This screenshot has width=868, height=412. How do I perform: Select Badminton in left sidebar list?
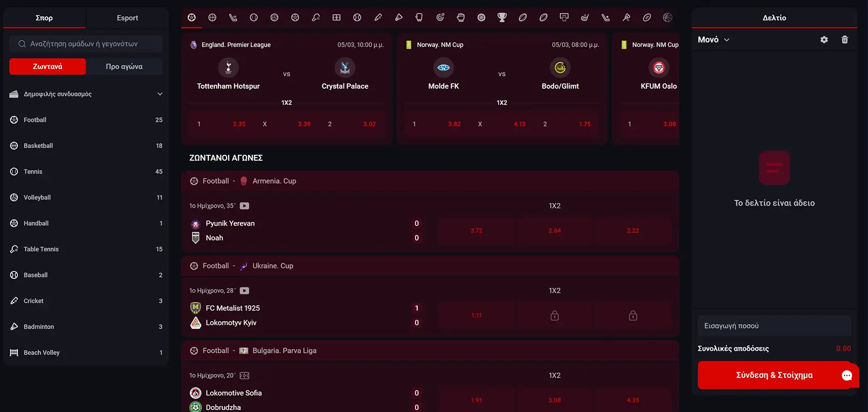(x=86, y=327)
